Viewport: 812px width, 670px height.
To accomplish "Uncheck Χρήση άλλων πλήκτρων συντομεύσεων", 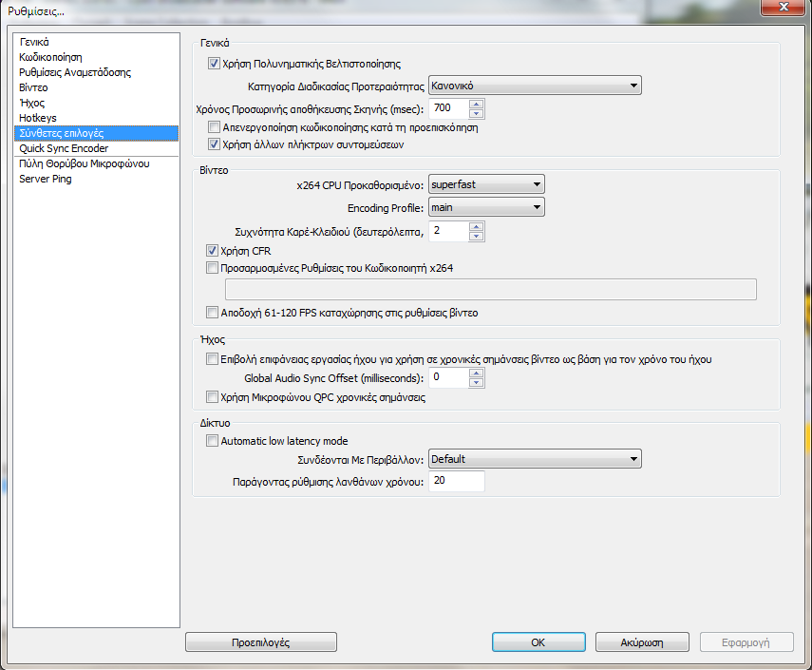I will tap(214, 144).
